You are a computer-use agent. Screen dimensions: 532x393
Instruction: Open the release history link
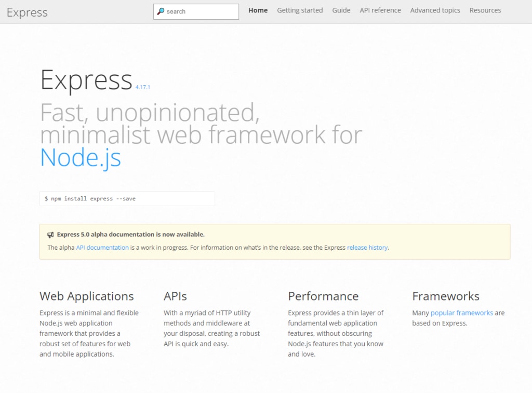(x=367, y=248)
